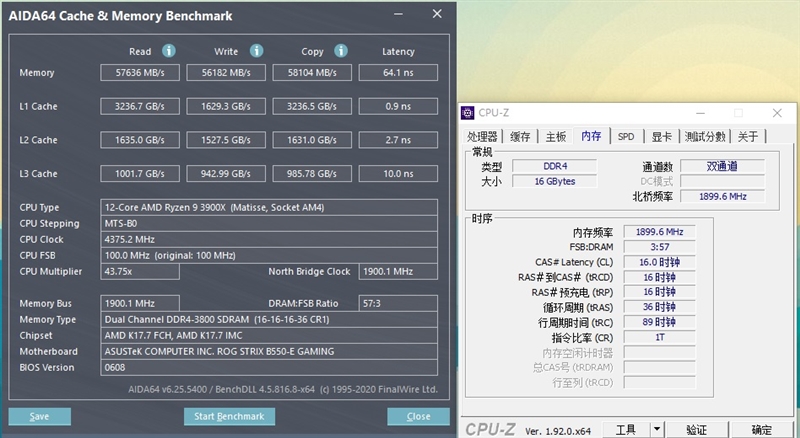This screenshot has height=438, width=800.
Task: Close the CPU-Z window with X
Action: 777,113
